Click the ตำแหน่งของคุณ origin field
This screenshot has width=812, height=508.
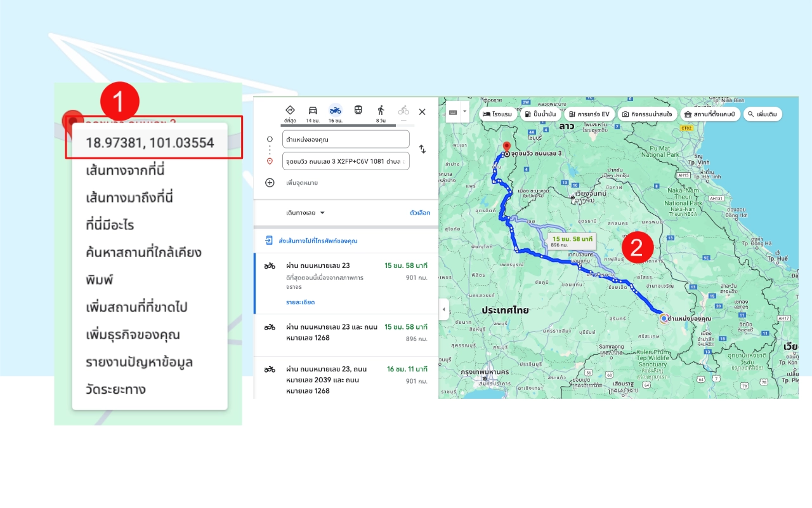point(346,139)
